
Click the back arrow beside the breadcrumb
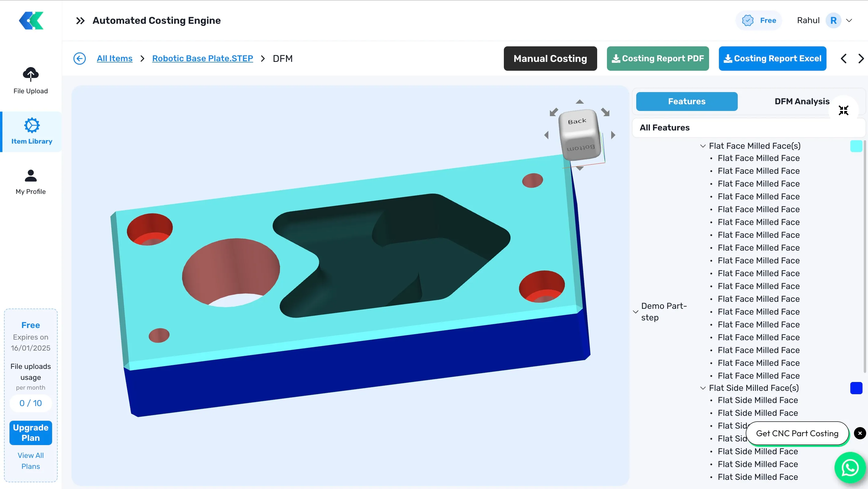point(80,58)
